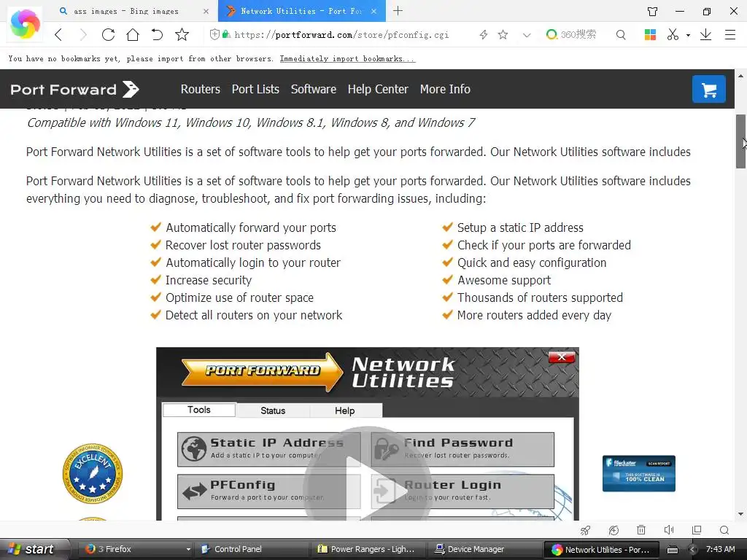Open the Firefox taskbar group
The image size is (747, 560).
[x=137, y=549]
